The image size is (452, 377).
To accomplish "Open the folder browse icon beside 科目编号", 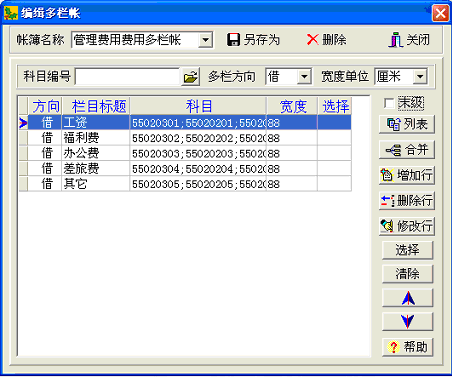I will pyautogui.click(x=190, y=77).
